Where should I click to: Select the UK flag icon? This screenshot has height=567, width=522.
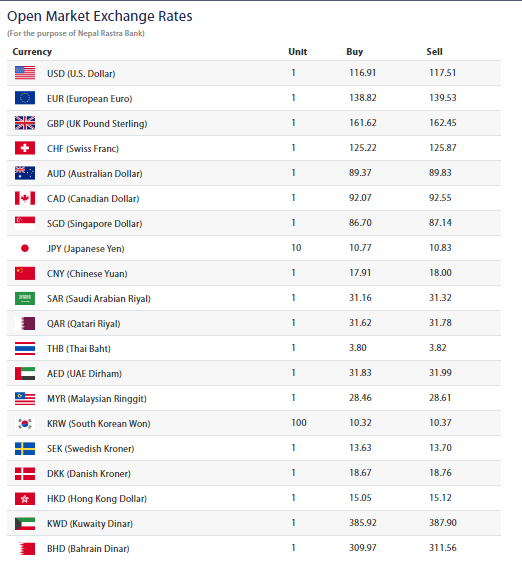tap(25, 123)
